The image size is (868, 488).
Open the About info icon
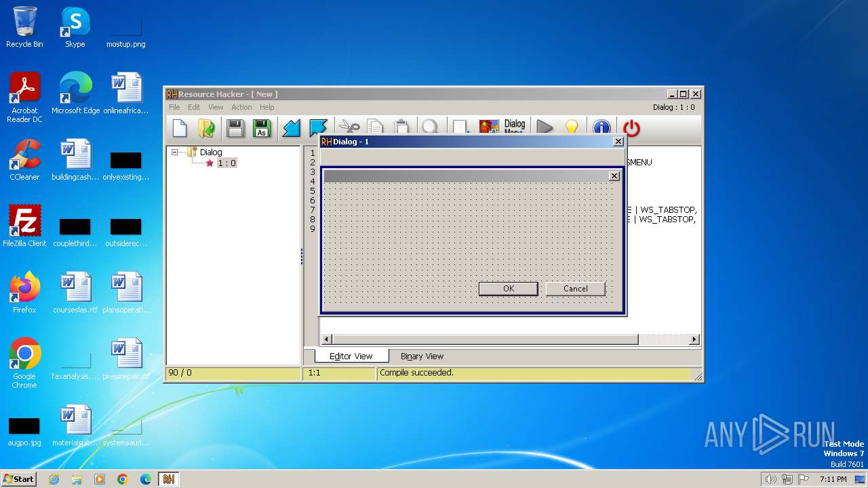tap(601, 127)
